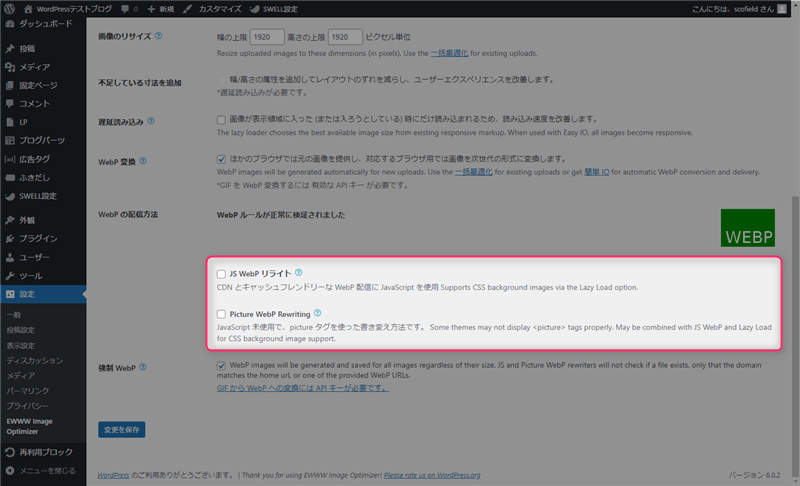Open 表示設定 submenu
Viewport: 800px width, 486px height.
point(20,345)
